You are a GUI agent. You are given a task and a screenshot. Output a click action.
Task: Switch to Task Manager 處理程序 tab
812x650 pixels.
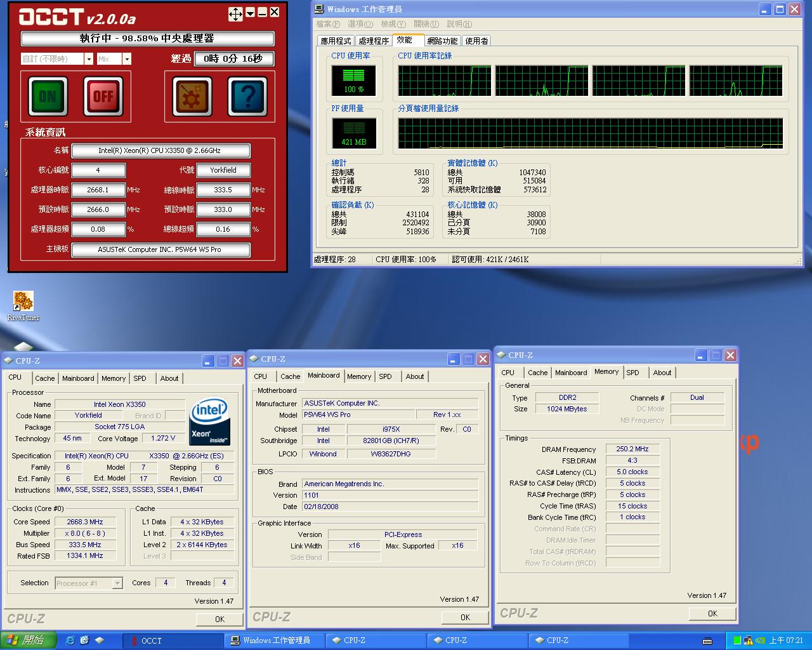coord(374,41)
